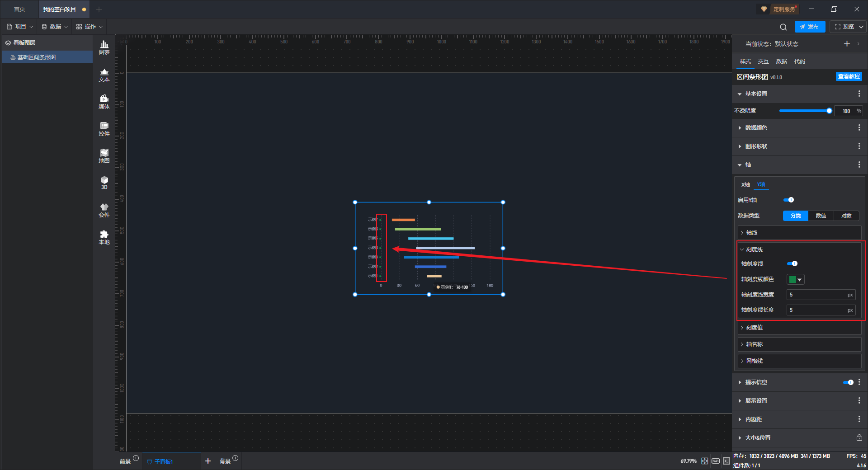Viewport: 868px width, 470px height.
Task: Click the 大小&位置 lock icon
Action: [x=859, y=437]
